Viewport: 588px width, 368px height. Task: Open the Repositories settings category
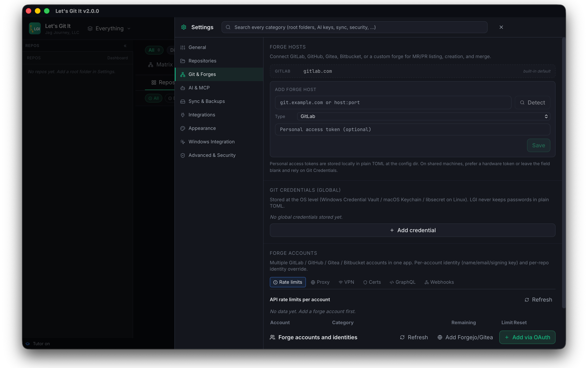tap(219, 61)
